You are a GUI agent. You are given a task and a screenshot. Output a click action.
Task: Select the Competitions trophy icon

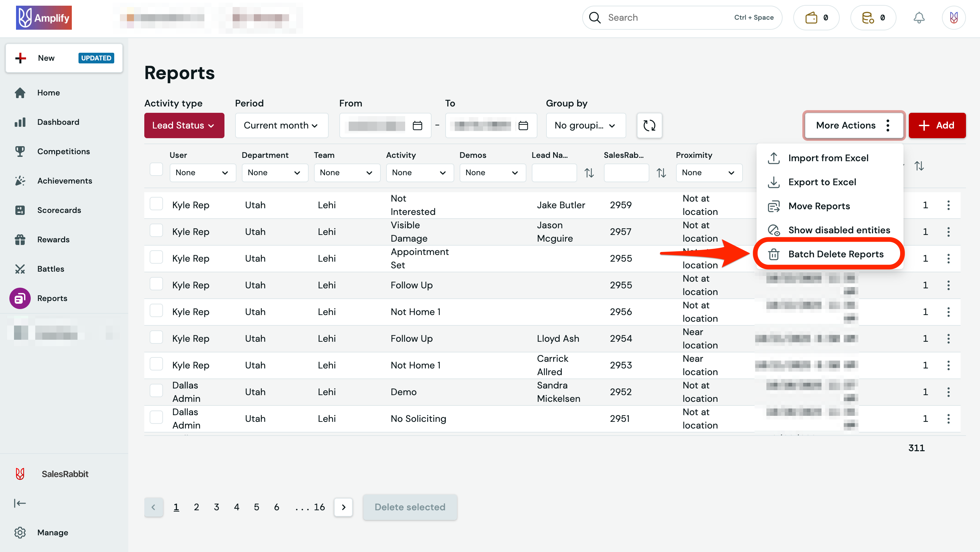pos(20,151)
